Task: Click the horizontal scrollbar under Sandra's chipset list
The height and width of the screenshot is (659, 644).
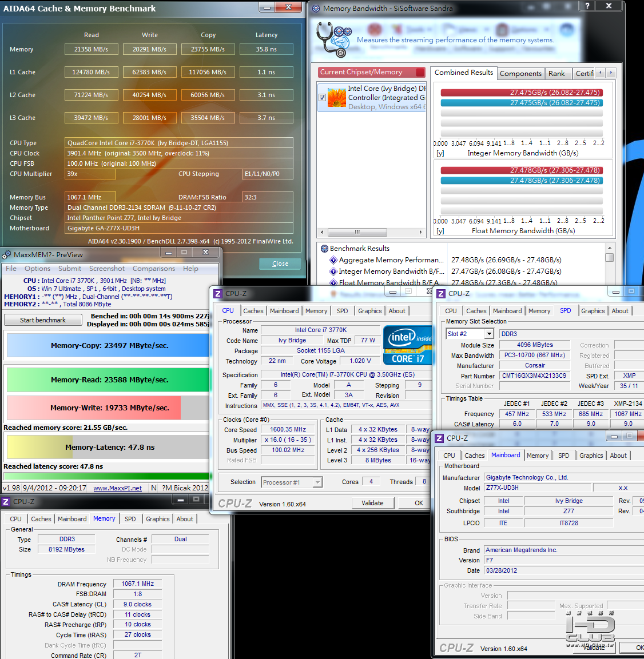Action: pyautogui.click(x=372, y=232)
